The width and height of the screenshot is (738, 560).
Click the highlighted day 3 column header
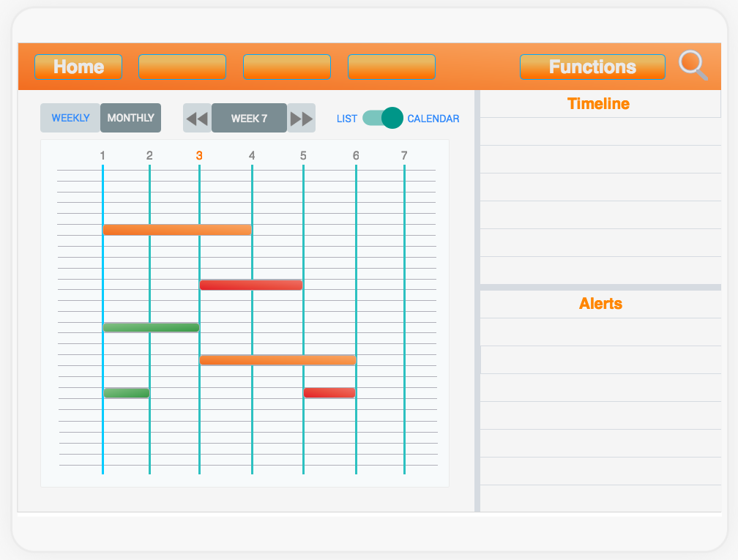click(x=199, y=155)
